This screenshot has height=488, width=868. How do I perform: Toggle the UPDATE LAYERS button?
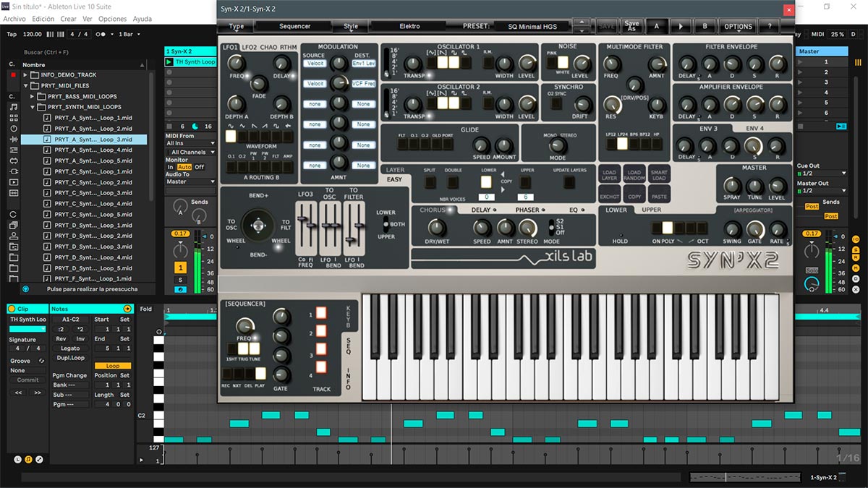pos(570,182)
